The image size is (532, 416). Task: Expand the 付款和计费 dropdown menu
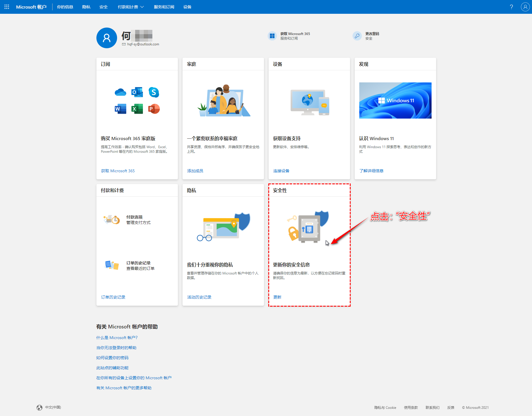131,7
